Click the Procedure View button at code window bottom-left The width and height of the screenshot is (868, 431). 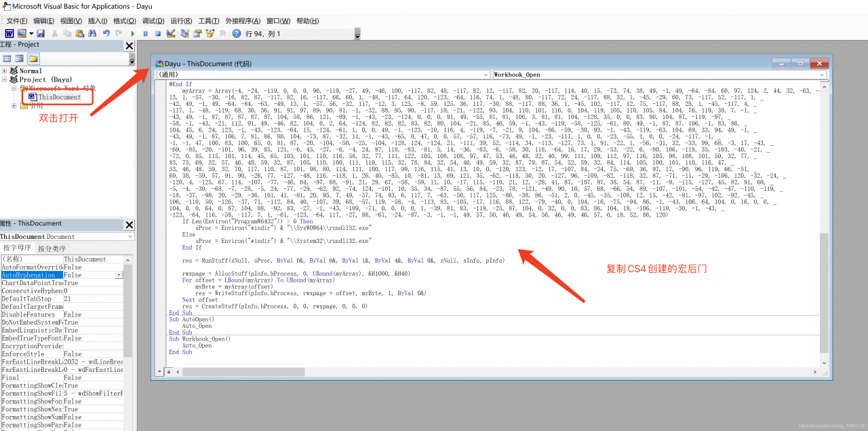[x=160, y=372]
